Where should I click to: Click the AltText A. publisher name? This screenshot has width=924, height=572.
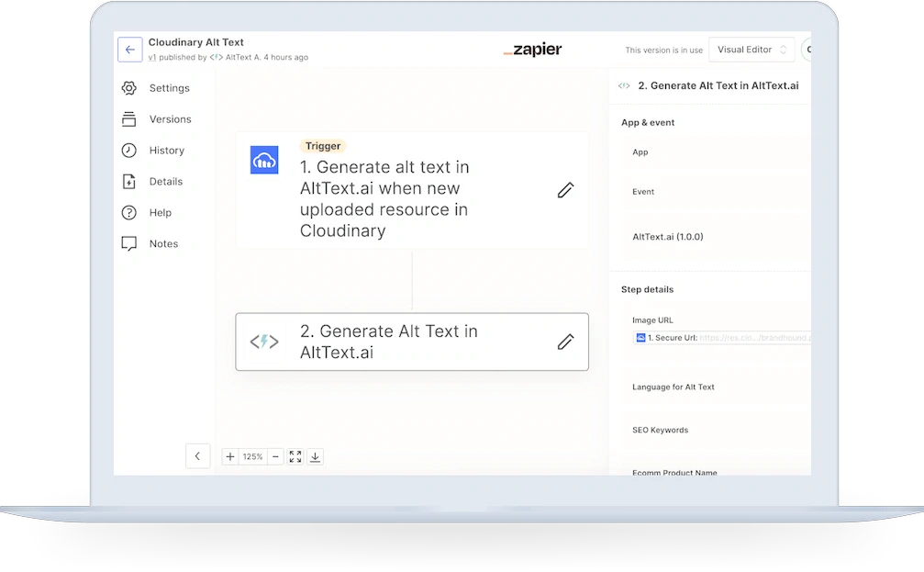click(x=243, y=57)
